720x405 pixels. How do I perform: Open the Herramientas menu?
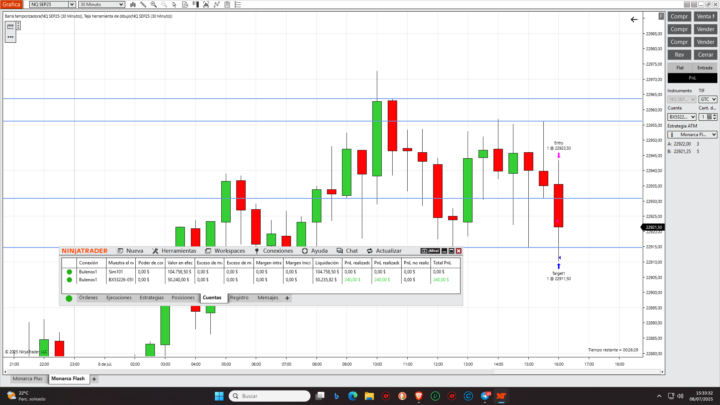tap(174, 251)
